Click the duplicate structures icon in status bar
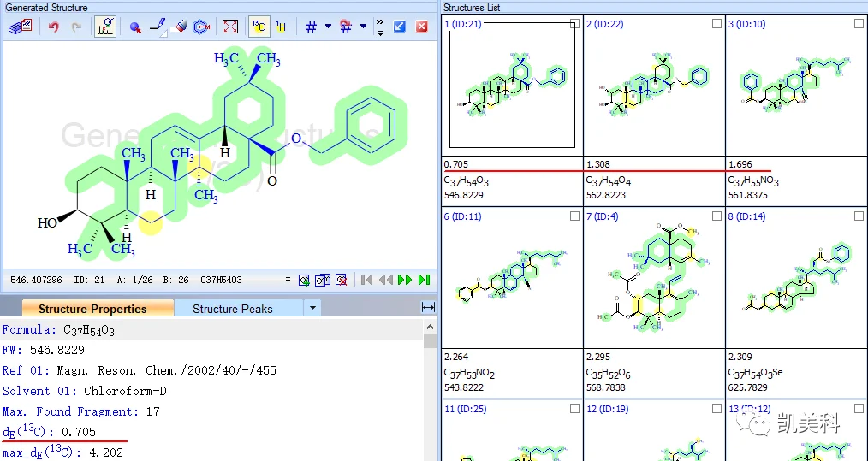 point(322,280)
